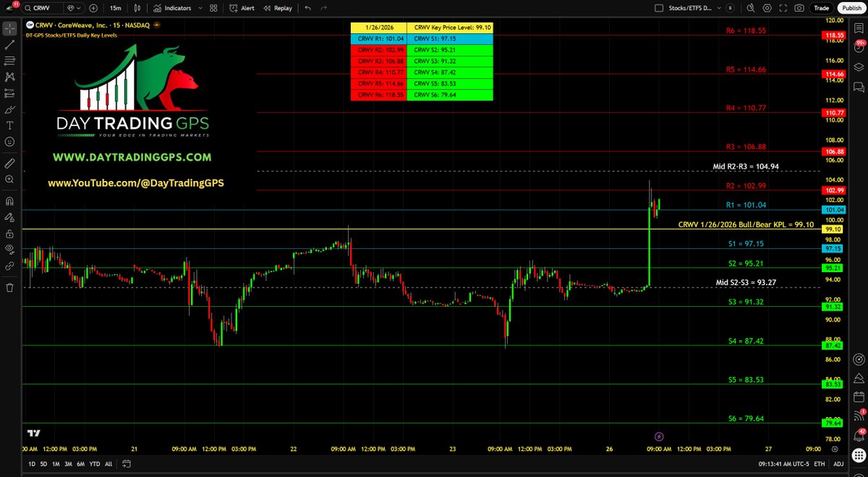
Task: Click the Publish button
Action: pos(851,8)
